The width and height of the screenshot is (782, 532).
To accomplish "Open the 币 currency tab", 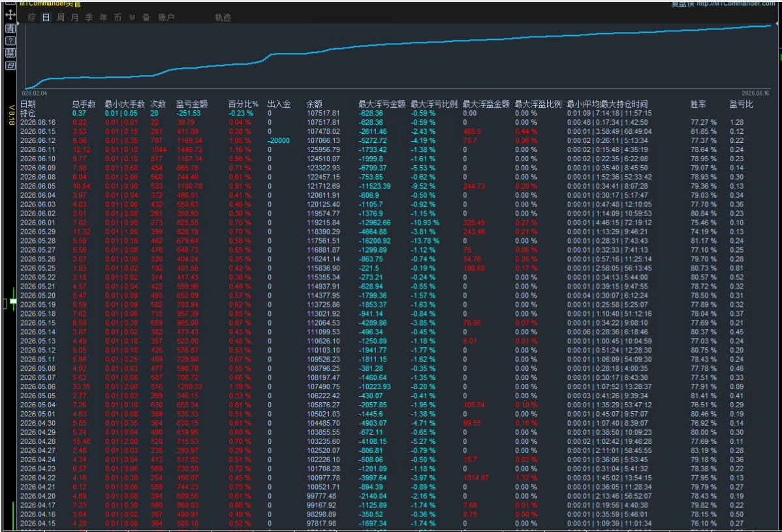I will coord(117,18).
